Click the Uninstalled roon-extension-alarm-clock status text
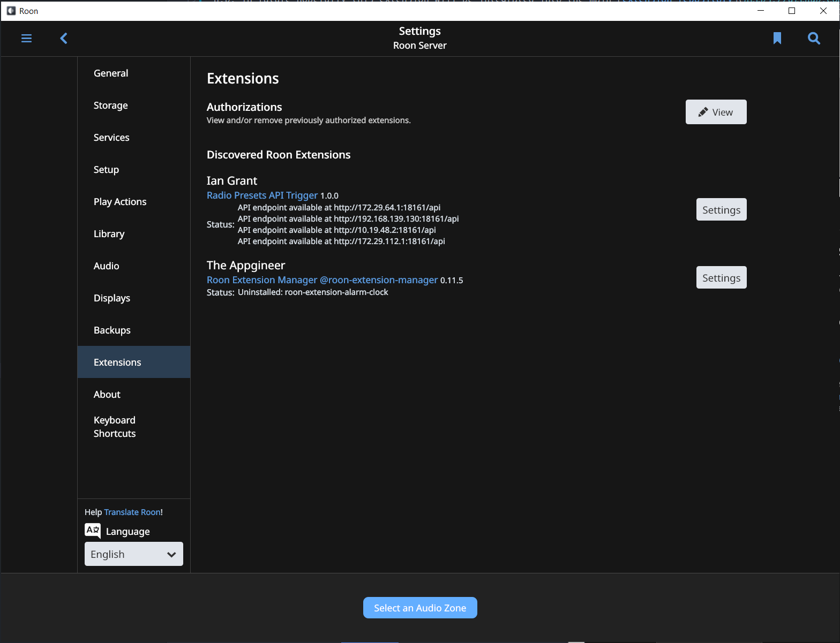Screen dimensions: 840x643 pyautogui.click(x=313, y=292)
